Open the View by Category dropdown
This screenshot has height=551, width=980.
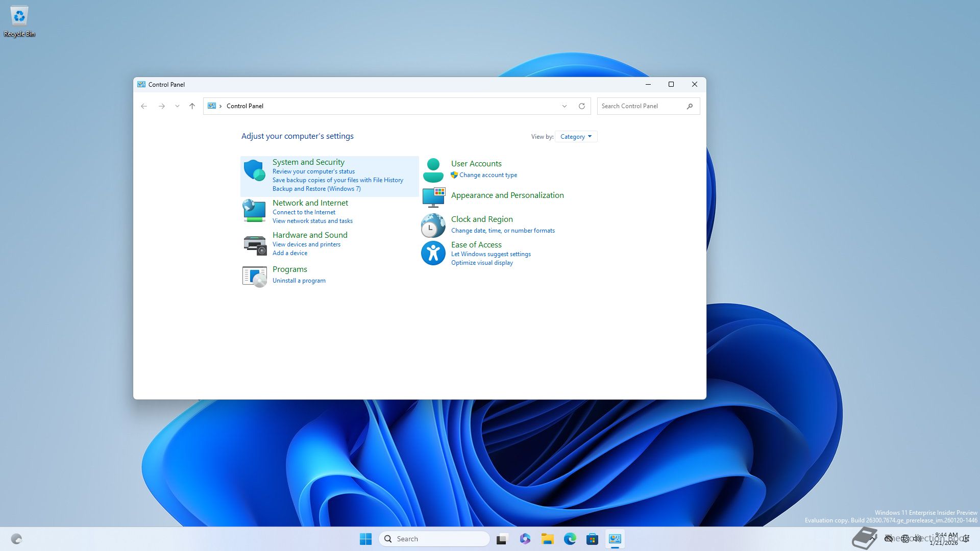pos(576,137)
